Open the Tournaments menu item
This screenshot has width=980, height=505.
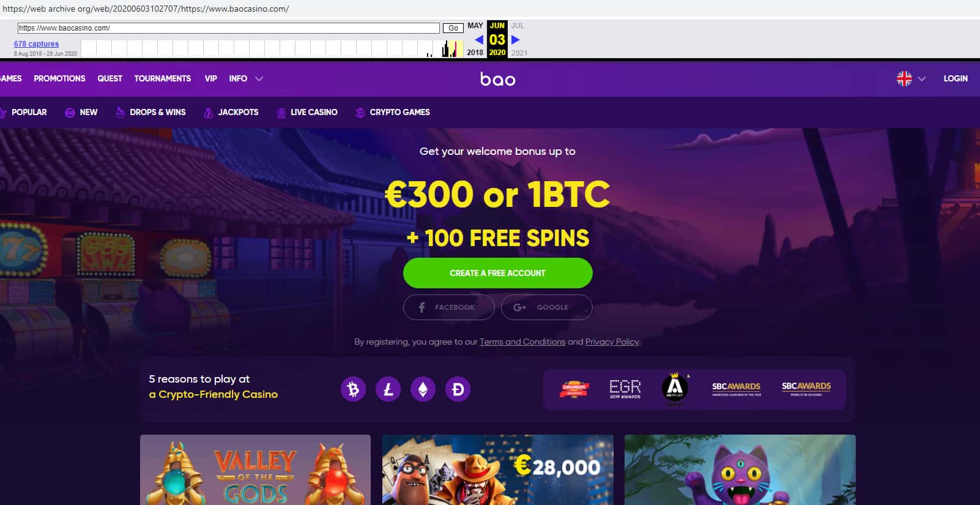tap(163, 78)
